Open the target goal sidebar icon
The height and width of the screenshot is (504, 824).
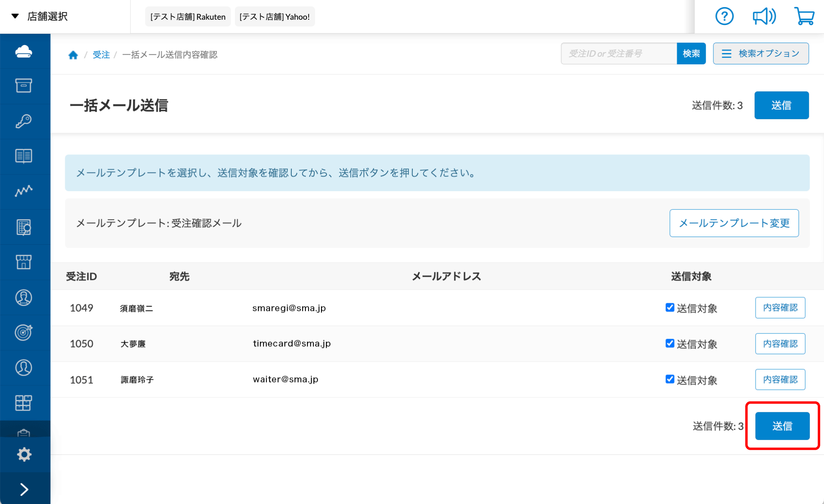point(24,332)
